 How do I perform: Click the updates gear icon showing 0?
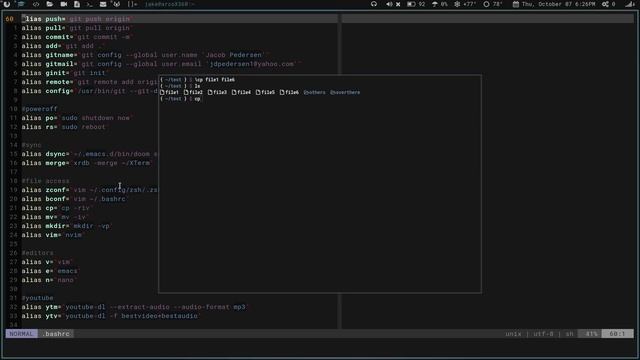coord(605,4)
